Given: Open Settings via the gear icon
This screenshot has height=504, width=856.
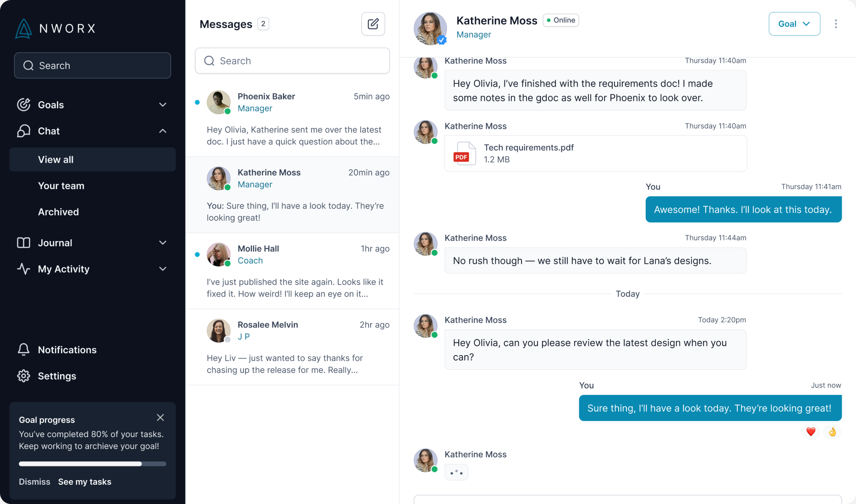Looking at the screenshot, I should (23, 376).
